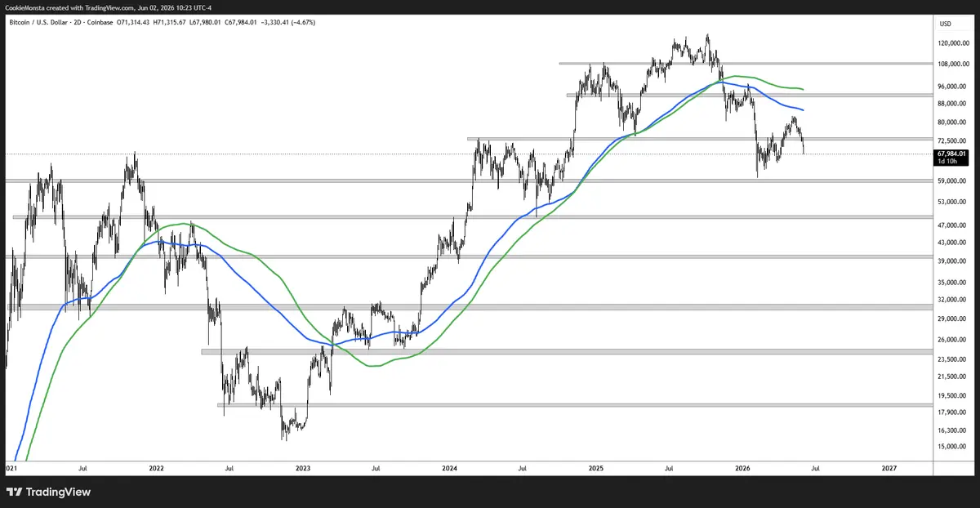Click the Jul label between 2023 and 2024
Viewport: 980px width, 508px height.
pyautogui.click(x=376, y=469)
